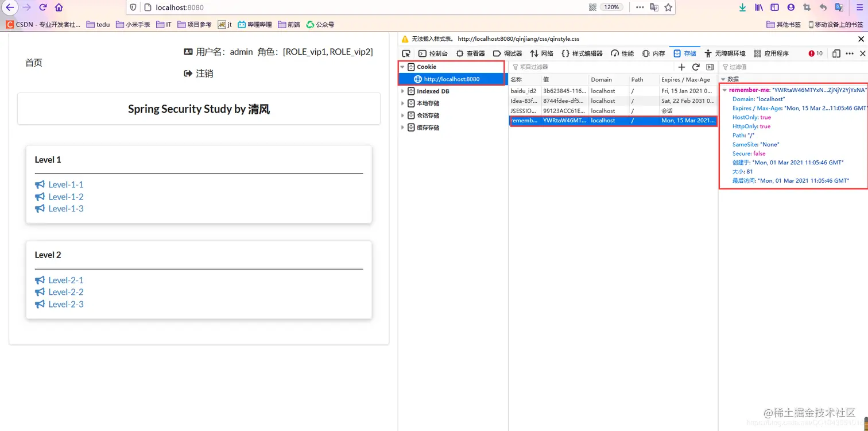Open the Firefox account avatar icon
The height and width of the screenshot is (431, 868).
pyautogui.click(x=791, y=7)
